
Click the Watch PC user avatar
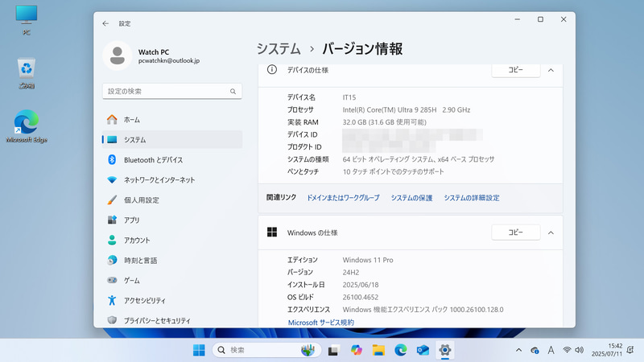(x=117, y=56)
